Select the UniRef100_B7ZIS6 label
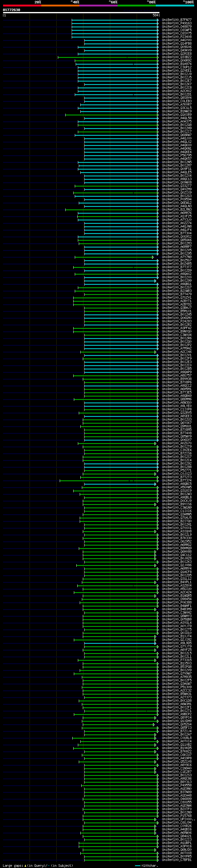 point(176,454)
